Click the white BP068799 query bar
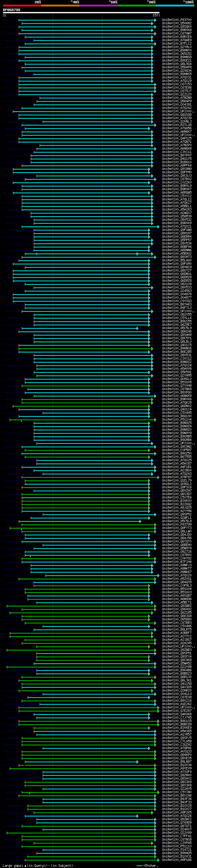Viewport: 197px width, 868px height. click(x=81, y=13)
